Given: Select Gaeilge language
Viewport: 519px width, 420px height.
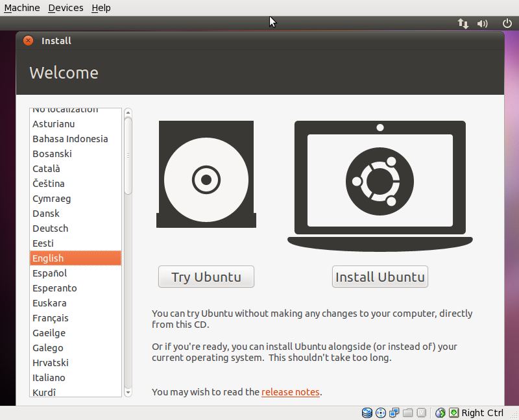Looking at the screenshot, I should tap(75, 332).
